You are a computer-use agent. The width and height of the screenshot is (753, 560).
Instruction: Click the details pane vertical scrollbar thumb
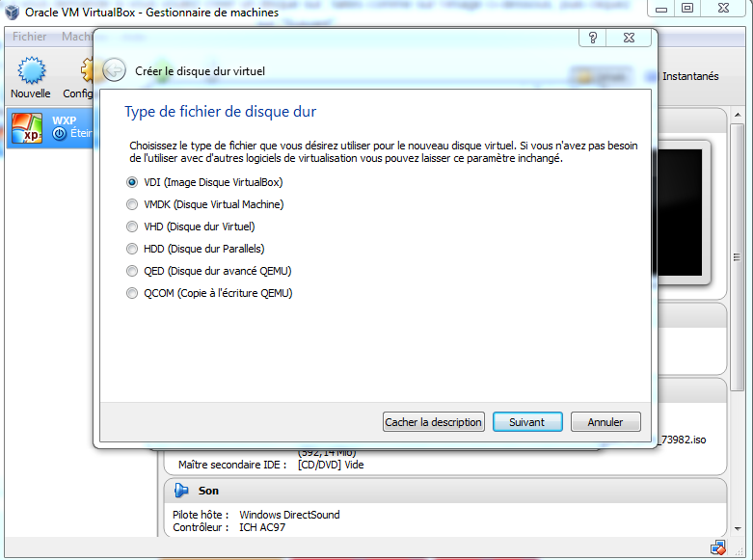738,257
